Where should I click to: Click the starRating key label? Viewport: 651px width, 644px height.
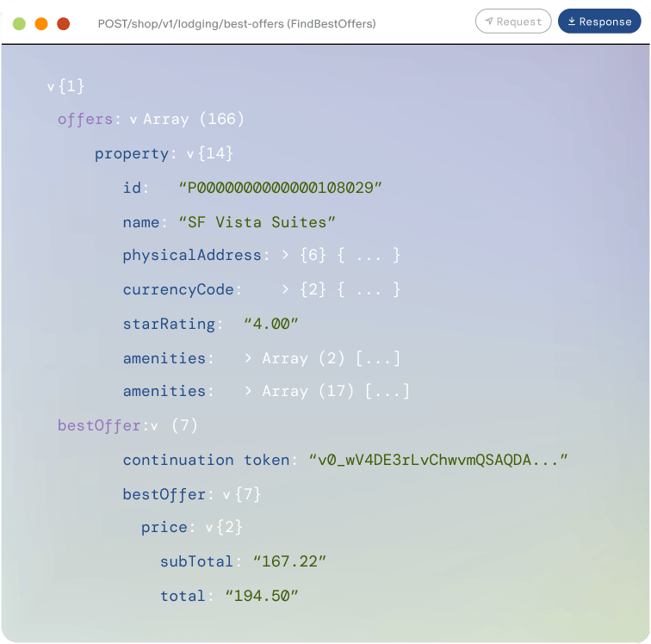(169, 325)
